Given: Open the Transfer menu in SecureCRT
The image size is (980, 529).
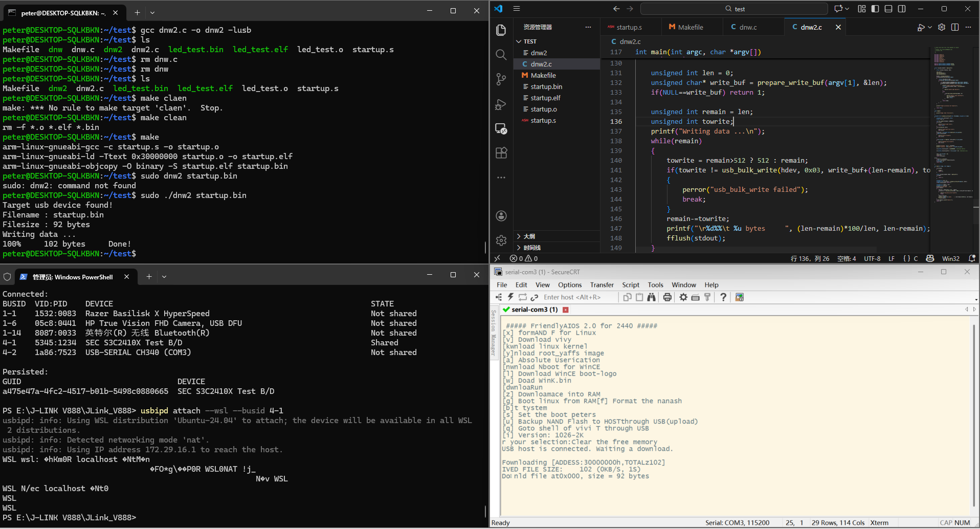Looking at the screenshot, I should tap(602, 285).
